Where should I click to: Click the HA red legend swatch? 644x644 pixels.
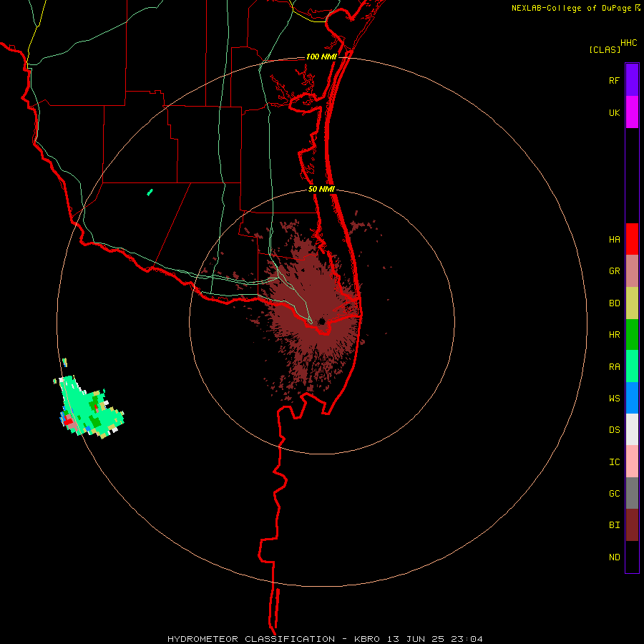(632, 239)
